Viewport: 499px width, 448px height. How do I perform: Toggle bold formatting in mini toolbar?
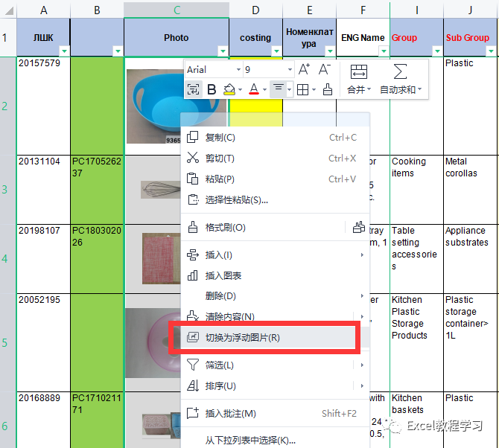tap(212, 89)
